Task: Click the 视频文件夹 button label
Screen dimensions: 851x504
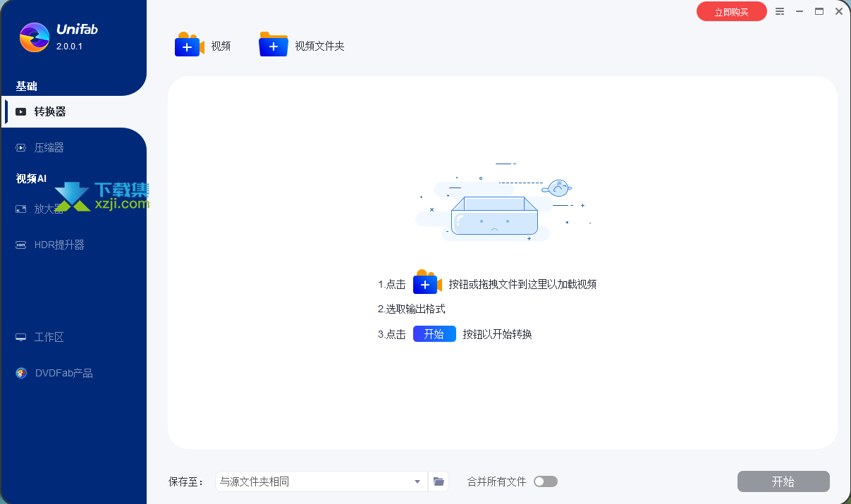Action: (319, 46)
